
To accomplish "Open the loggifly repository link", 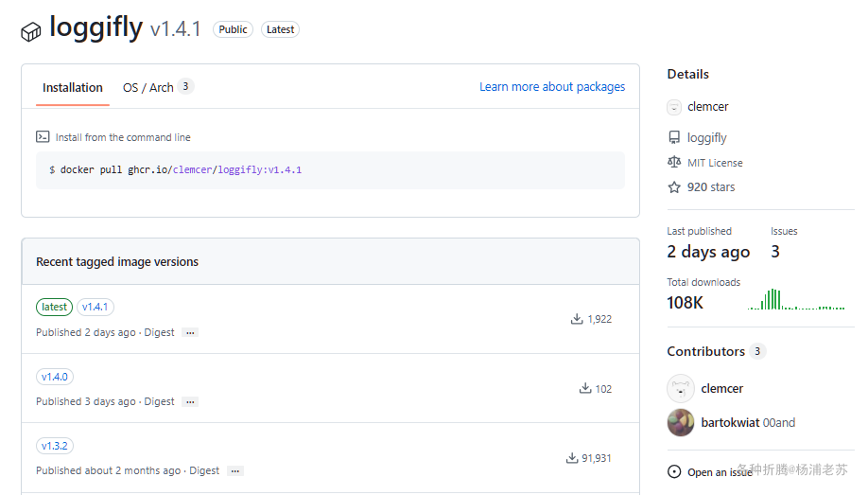I will pos(707,137).
